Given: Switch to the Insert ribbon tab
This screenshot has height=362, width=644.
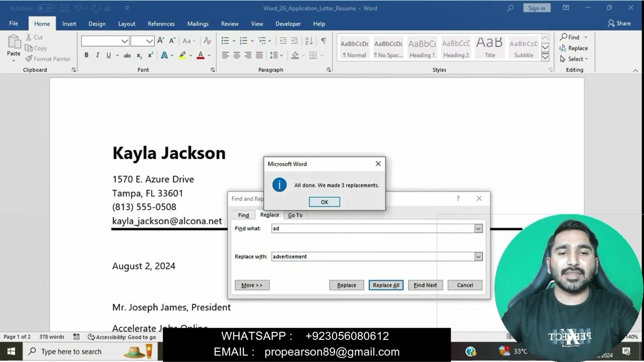Looking at the screenshot, I should (69, 24).
